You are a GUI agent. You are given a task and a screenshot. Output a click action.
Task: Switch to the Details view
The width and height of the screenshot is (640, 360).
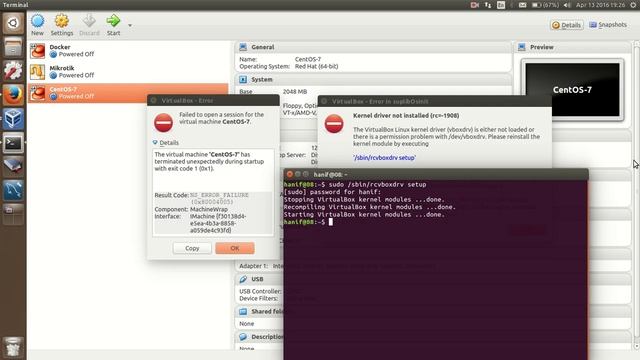click(x=567, y=25)
